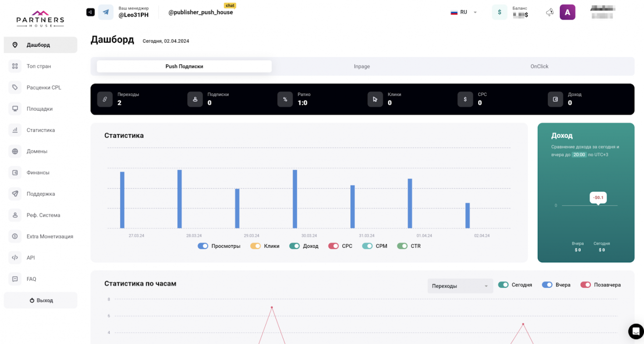
Task: Click the blue bar for 30.03.24
Action: 295,199
